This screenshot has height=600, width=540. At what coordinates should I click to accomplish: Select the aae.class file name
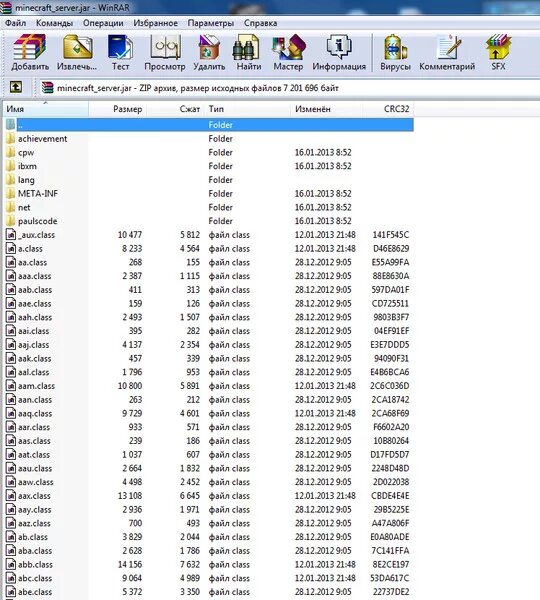pos(34,304)
